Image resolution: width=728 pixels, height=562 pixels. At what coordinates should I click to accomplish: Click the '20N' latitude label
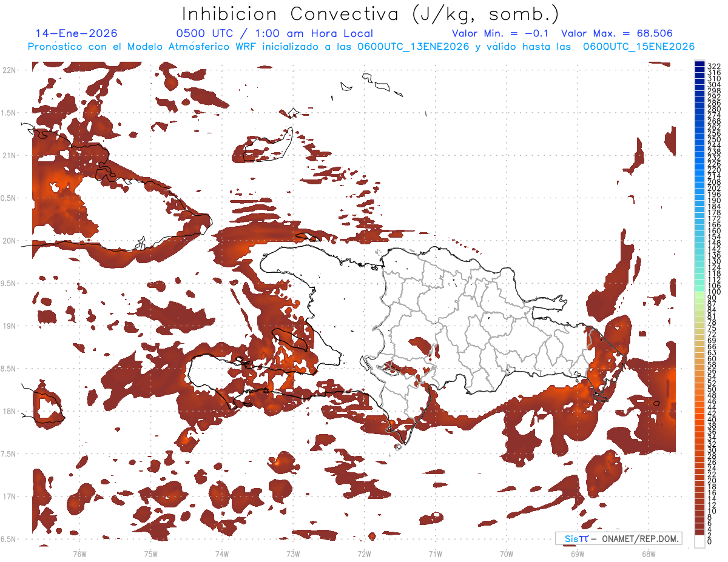coord(9,241)
